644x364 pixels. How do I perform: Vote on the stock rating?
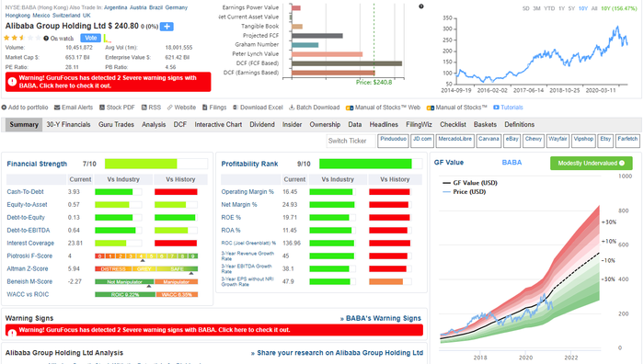pyautogui.click(x=91, y=39)
